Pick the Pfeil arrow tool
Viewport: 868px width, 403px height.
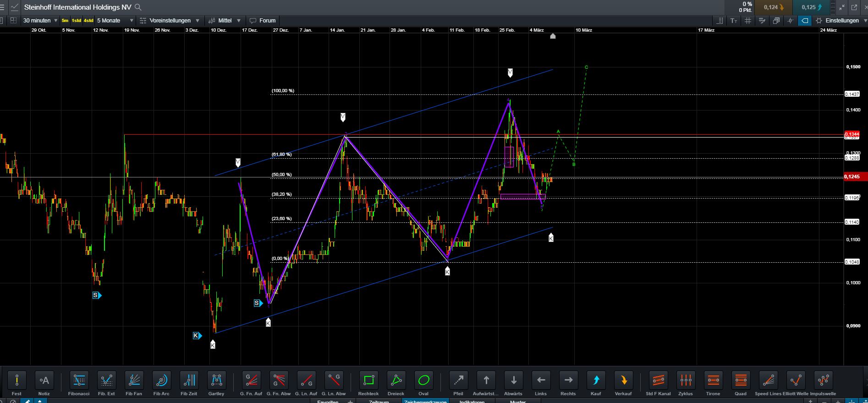point(458,380)
